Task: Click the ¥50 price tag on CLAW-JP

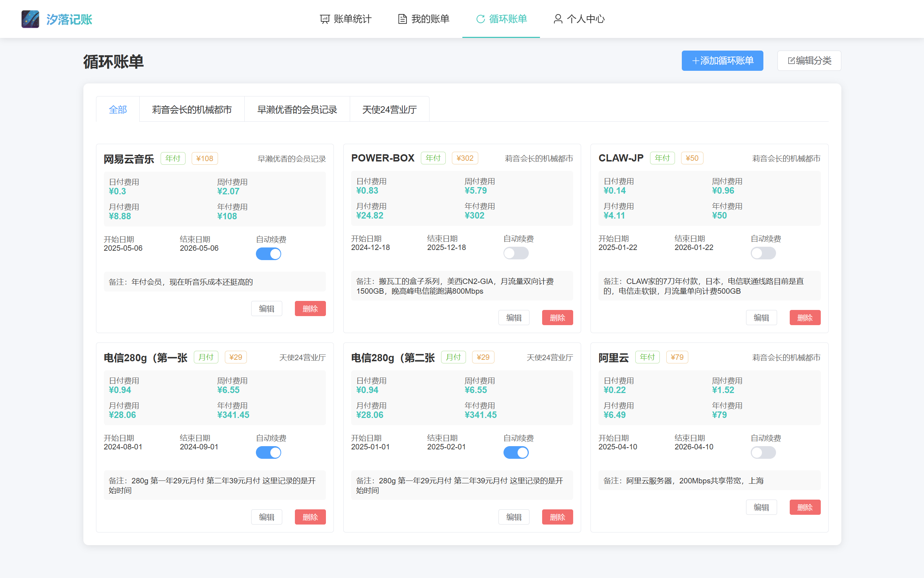Action: tap(692, 158)
